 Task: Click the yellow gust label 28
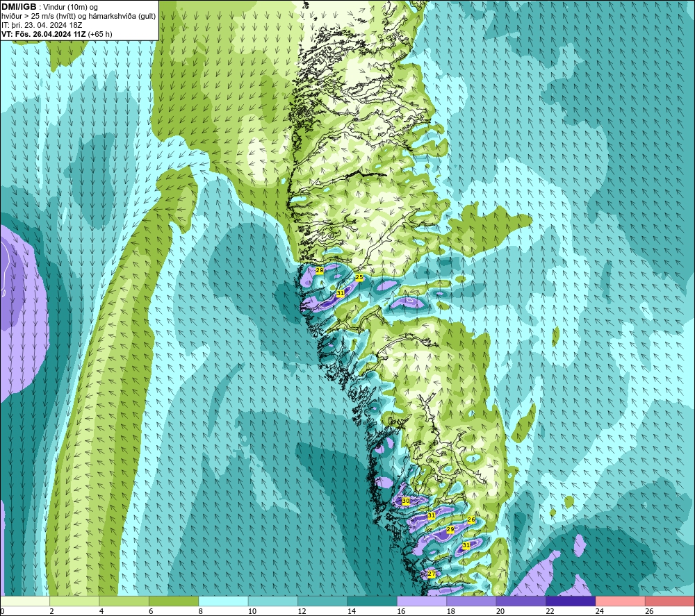[319, 270]
